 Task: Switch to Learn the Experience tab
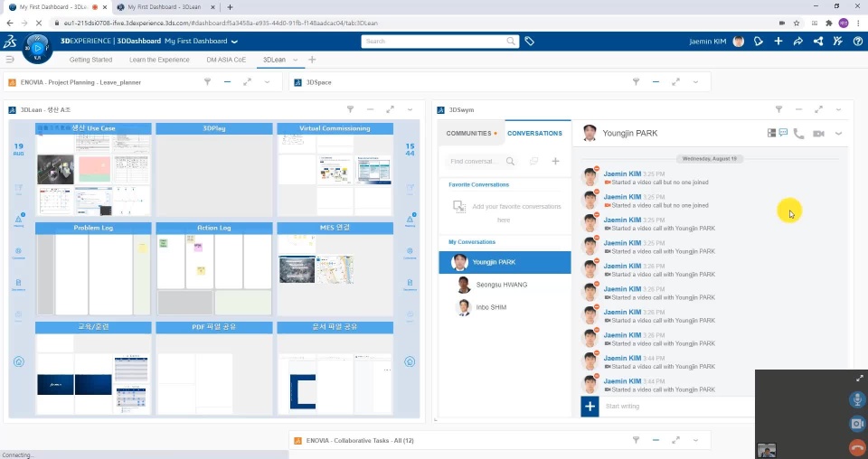pos(159,60)
